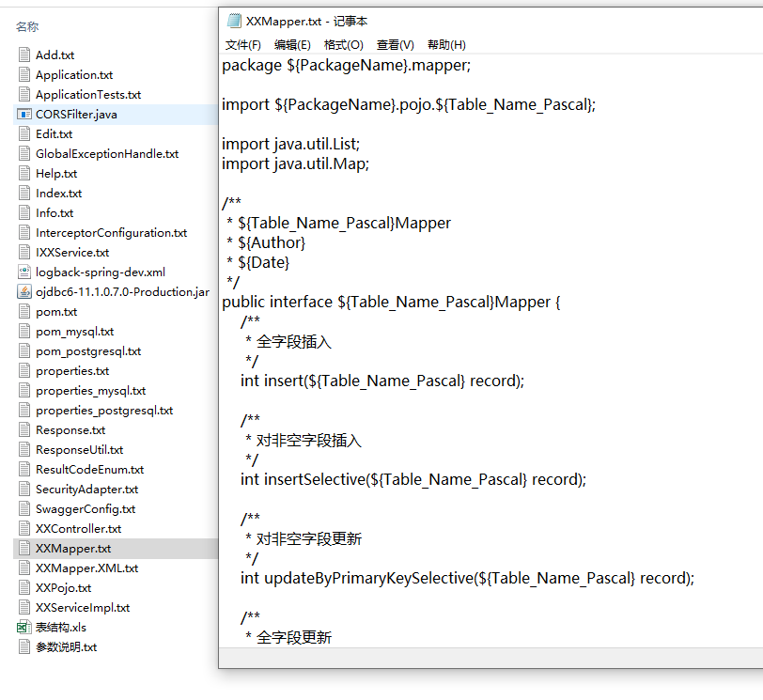Click the package ${PackageName}.mapper; line

[x=347, y=65]
